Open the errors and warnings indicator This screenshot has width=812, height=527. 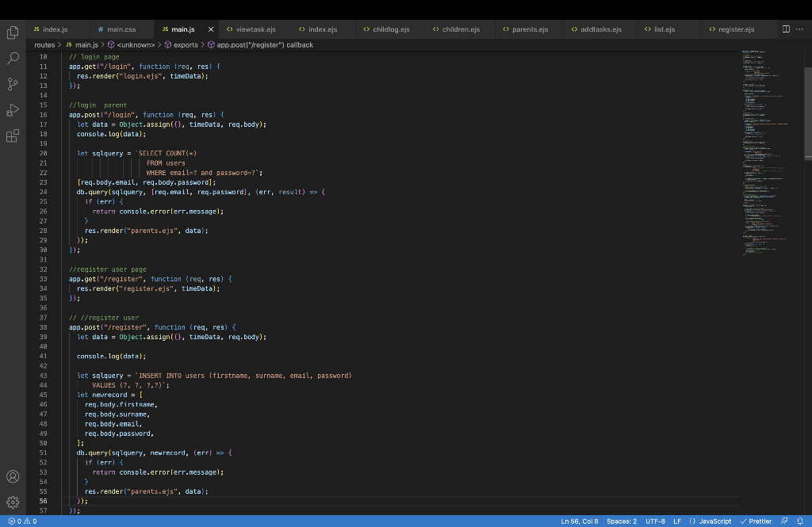[22, 521]
